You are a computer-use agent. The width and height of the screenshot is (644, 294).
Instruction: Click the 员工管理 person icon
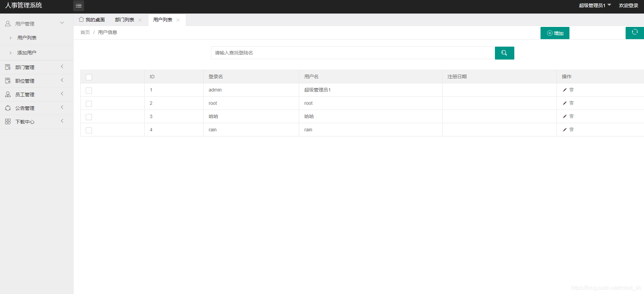pyautogui.click(x=8, y=94)
